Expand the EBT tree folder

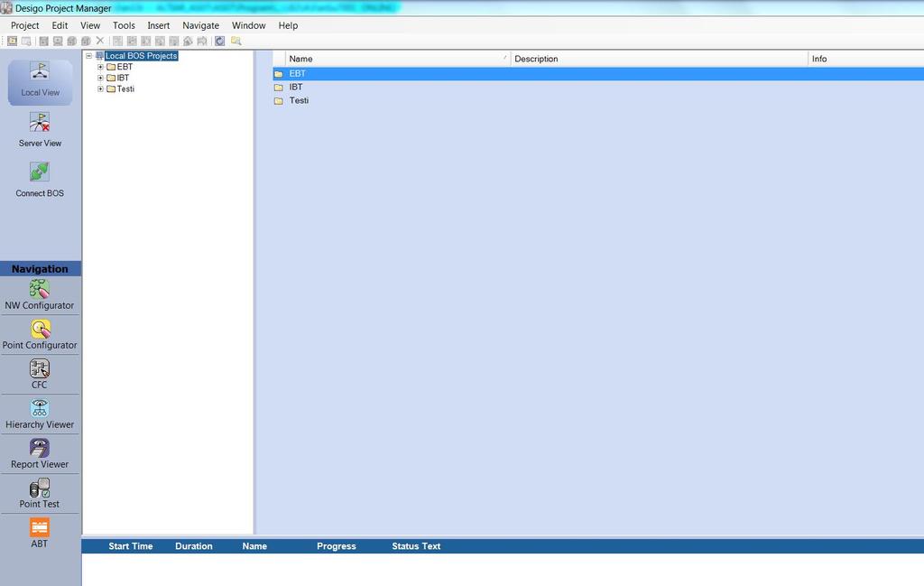pyautogui.click(x=100, y=67)
